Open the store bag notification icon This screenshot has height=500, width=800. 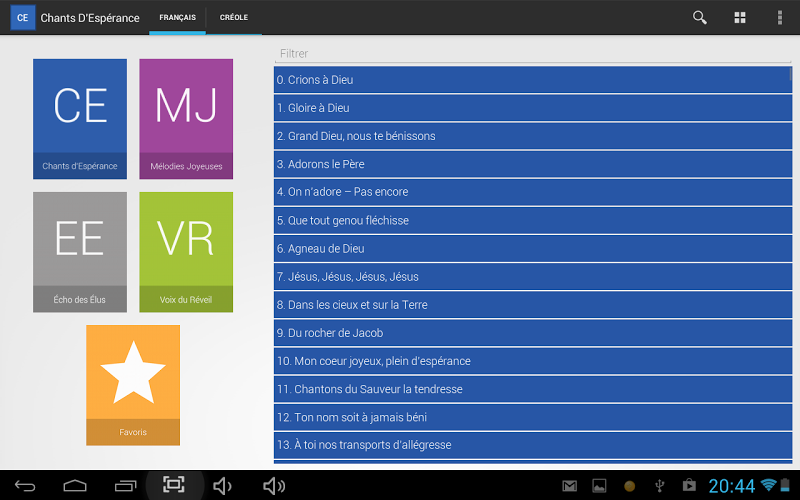(689, 485)
